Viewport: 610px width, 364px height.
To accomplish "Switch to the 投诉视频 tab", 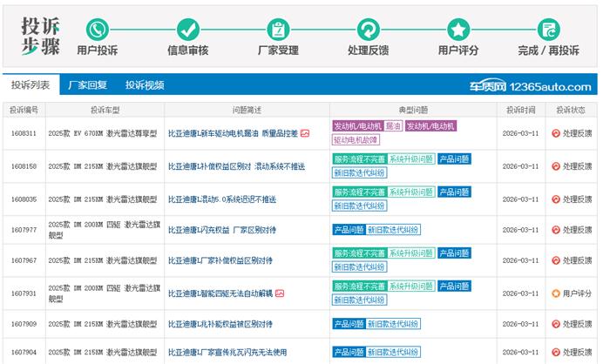I will click(x=144, y=85).
